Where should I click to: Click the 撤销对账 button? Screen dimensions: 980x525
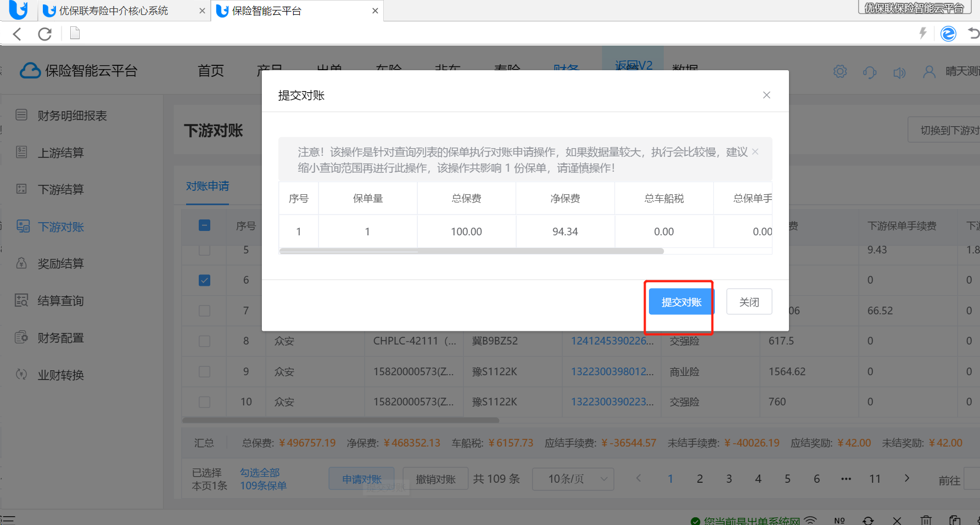pyautogui.click(x=435, y=479)
